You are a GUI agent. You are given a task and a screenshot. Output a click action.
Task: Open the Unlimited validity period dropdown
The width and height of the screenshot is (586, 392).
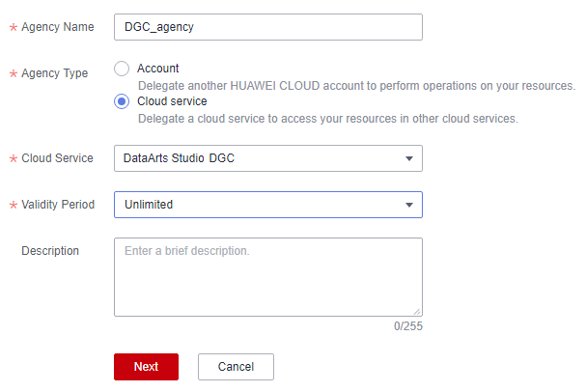[268, 205]
